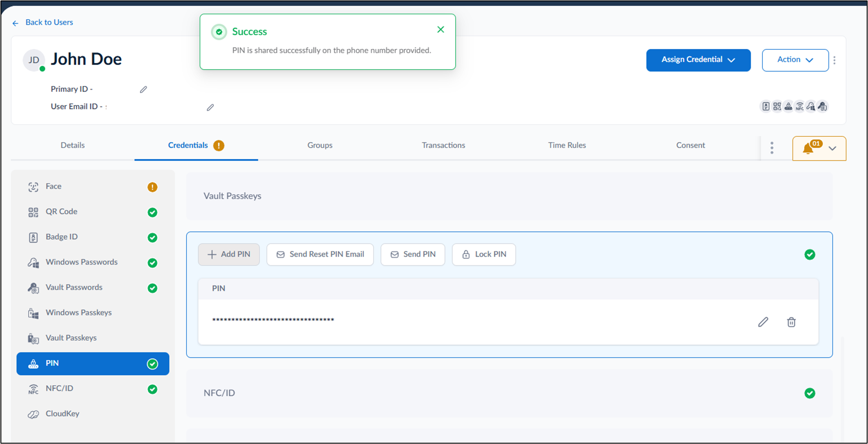Click the NFC credential icon in header
The width and height of the screenshot is (868, 444).
pyautogui.click(x=799, y=106)
